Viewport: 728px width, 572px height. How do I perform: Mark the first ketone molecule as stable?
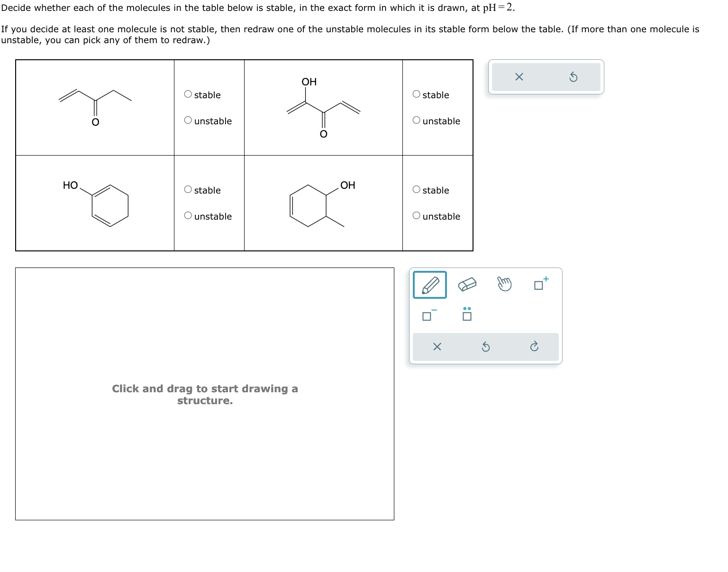(188, 94)
